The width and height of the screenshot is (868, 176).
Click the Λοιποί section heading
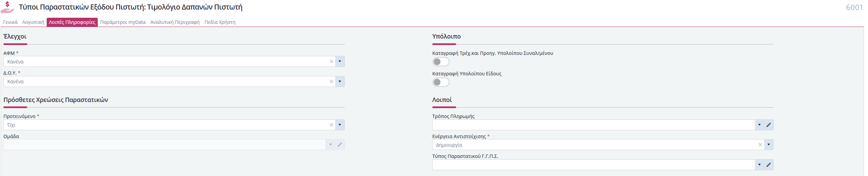coord(442,100)
